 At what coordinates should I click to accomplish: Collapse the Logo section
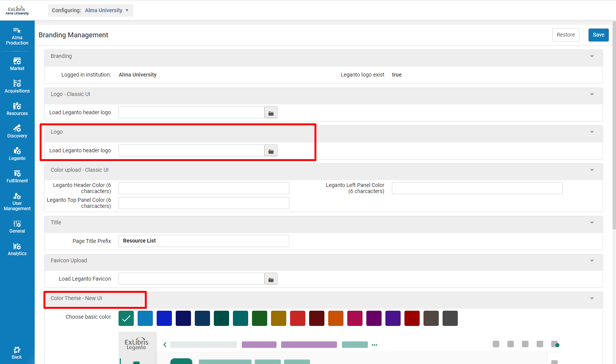pos(592,132)
